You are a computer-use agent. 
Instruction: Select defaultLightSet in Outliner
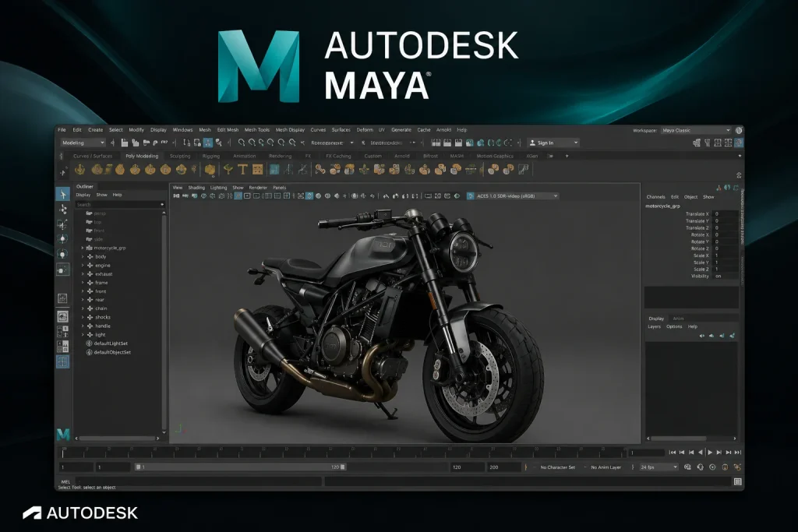tap(111, 344)
